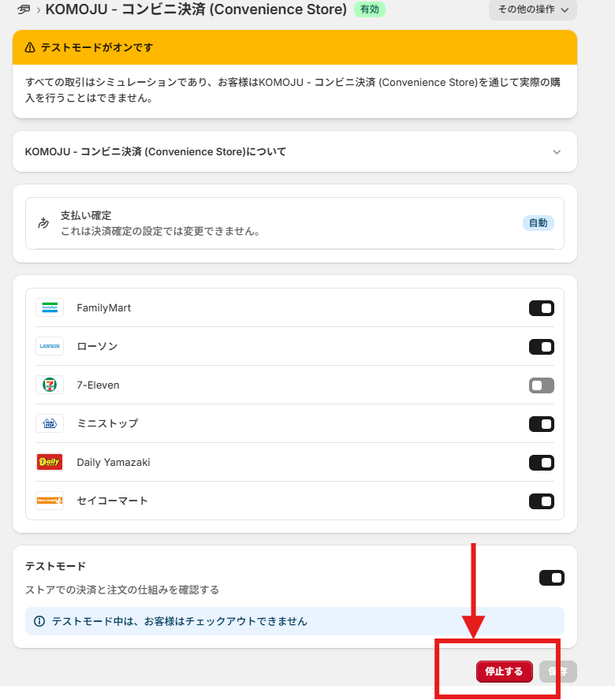Click the grey 保存 button

[x=557, y=672]
